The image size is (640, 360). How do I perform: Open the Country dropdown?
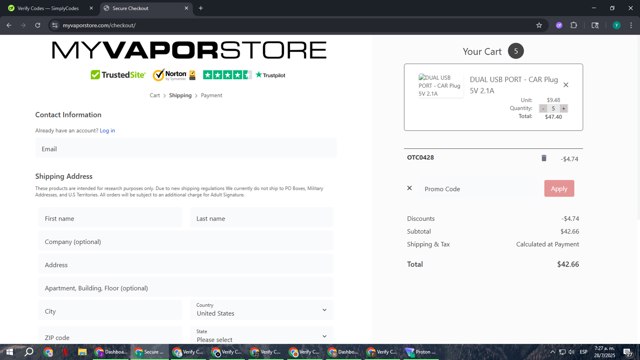(x=262, y=310)
